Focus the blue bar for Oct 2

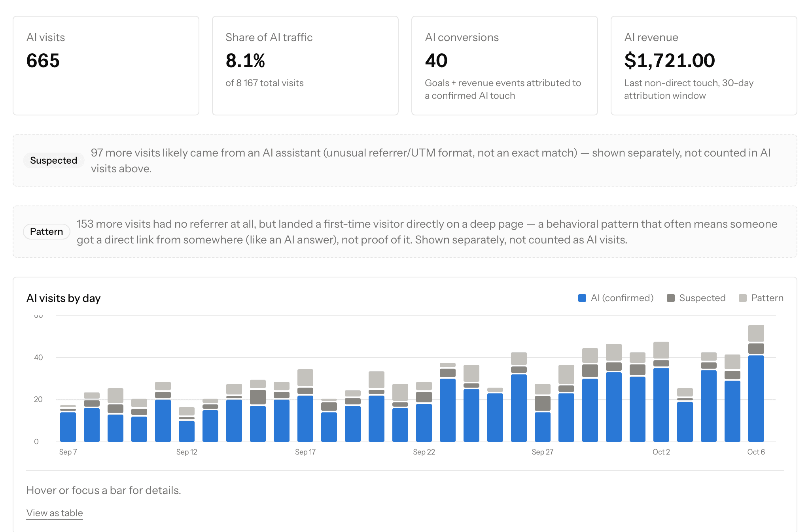pyautogui.click(x=661, y=405)
